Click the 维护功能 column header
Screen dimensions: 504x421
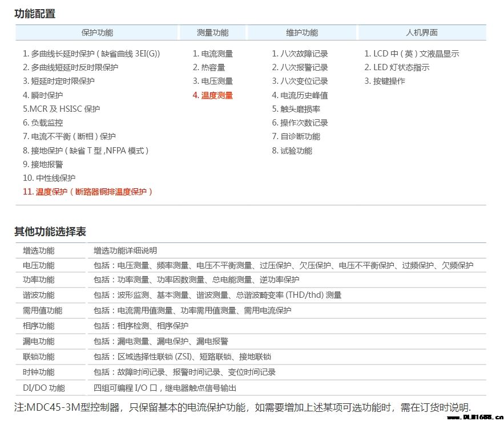point(302,33)
